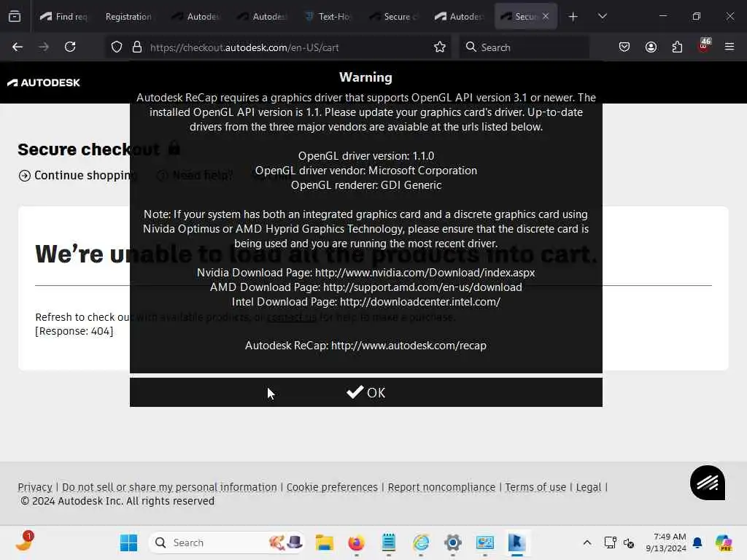The image size is (747, 560).
Task: Click the Nvidia Download Page line
Action: (366, 273)
